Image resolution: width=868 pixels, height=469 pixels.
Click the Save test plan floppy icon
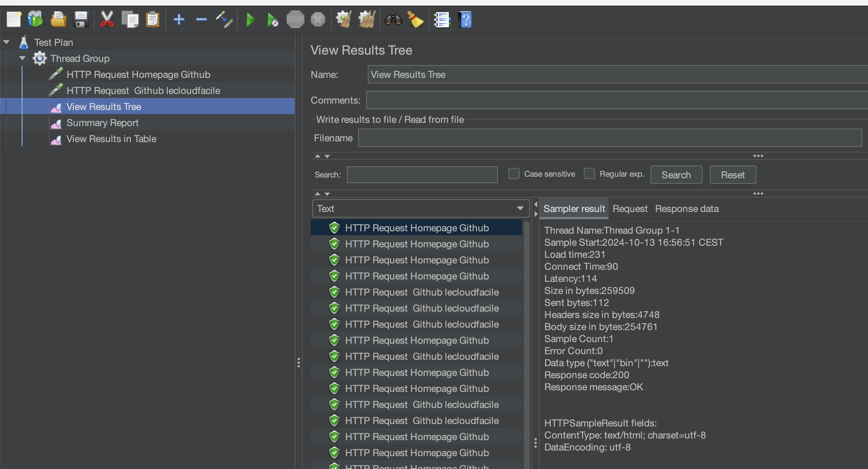tap(81, 19)
